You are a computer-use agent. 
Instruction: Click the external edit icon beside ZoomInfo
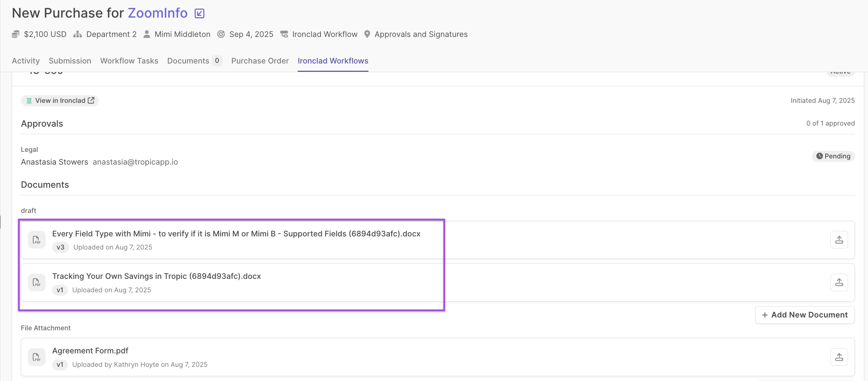coord(199,13)
